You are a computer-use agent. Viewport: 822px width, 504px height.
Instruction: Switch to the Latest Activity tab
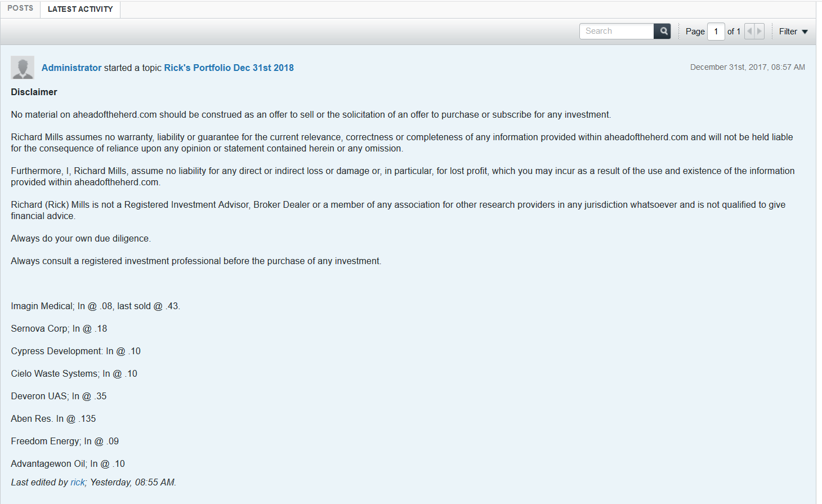click(81, 9)
